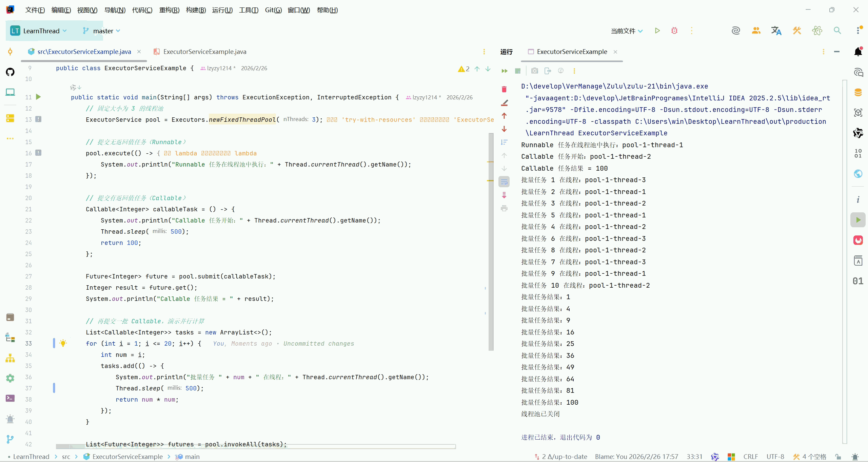Viewport: 868px width, 462px height.
Task: Click the translate icon in top toolbar
Action: pos(776,31)
